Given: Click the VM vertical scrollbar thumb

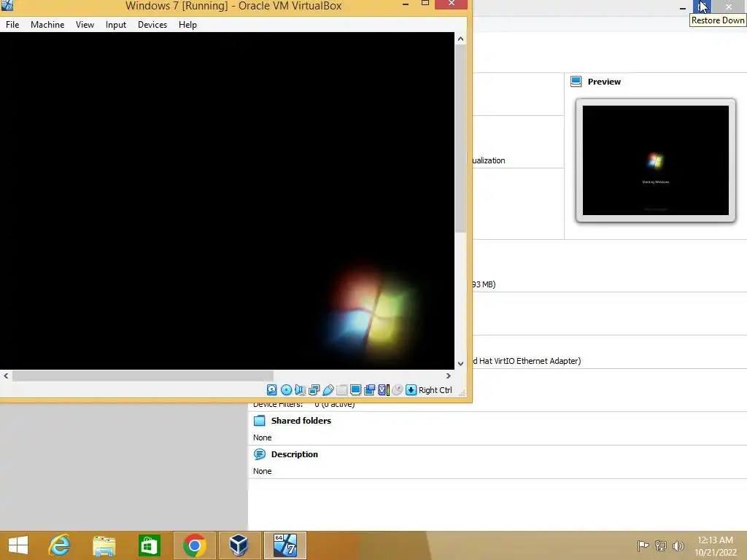Looking at the screenshot, I should tap(461, 139).
